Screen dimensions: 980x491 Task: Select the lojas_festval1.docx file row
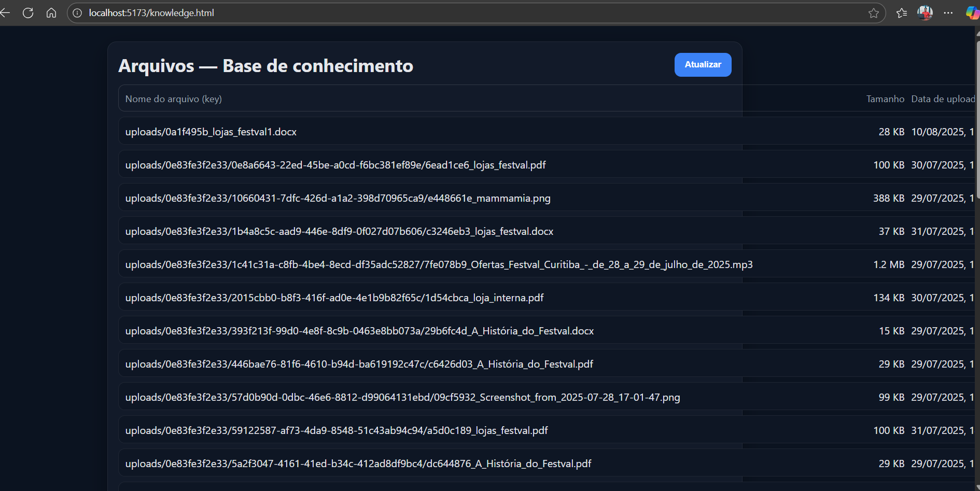[211, 132]
